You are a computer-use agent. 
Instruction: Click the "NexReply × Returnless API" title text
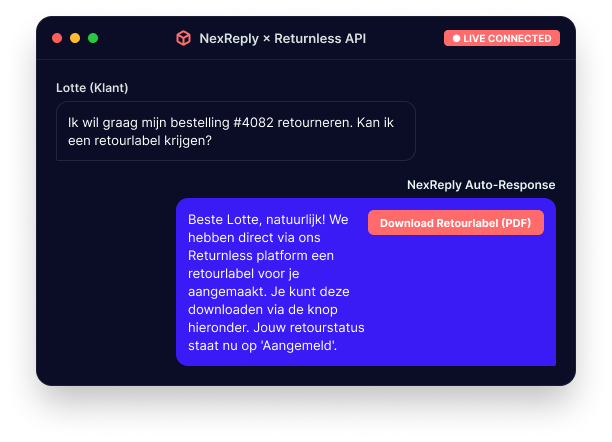(283, 39)
